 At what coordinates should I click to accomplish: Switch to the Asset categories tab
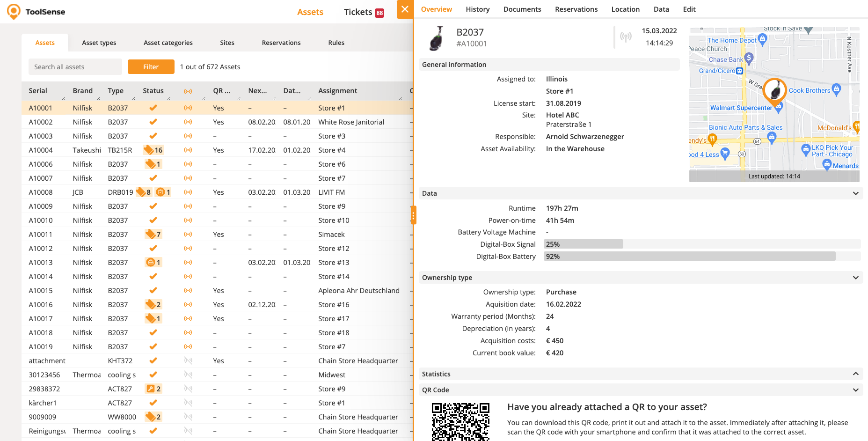[x=168, y=43]
